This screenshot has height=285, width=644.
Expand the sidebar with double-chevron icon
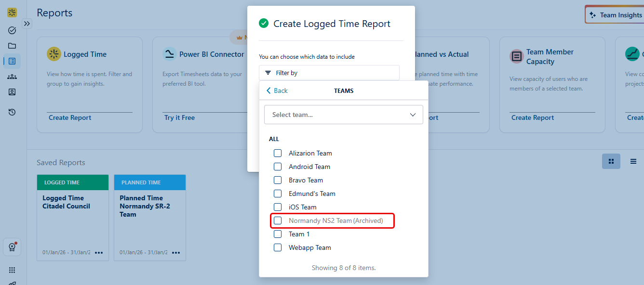pos(27,23)
